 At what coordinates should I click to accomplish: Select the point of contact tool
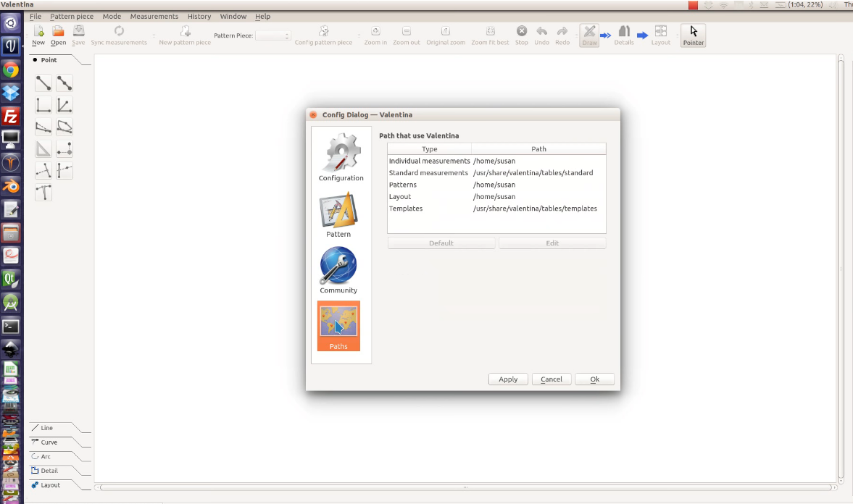[65, 127]
